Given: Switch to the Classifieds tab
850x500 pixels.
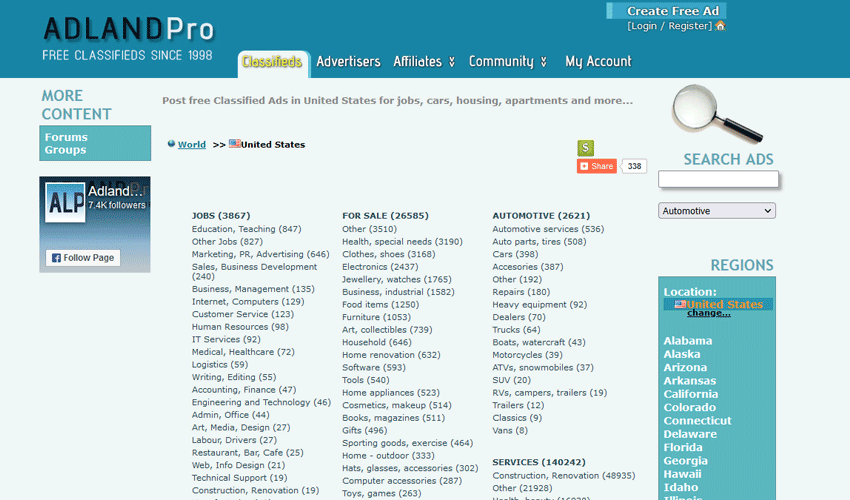Looking at the screenshot, I should 272,62.
